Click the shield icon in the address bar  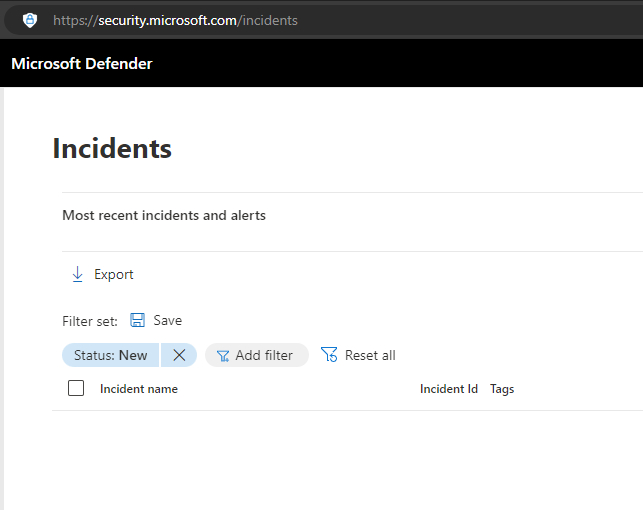click(x=30, y=20)
